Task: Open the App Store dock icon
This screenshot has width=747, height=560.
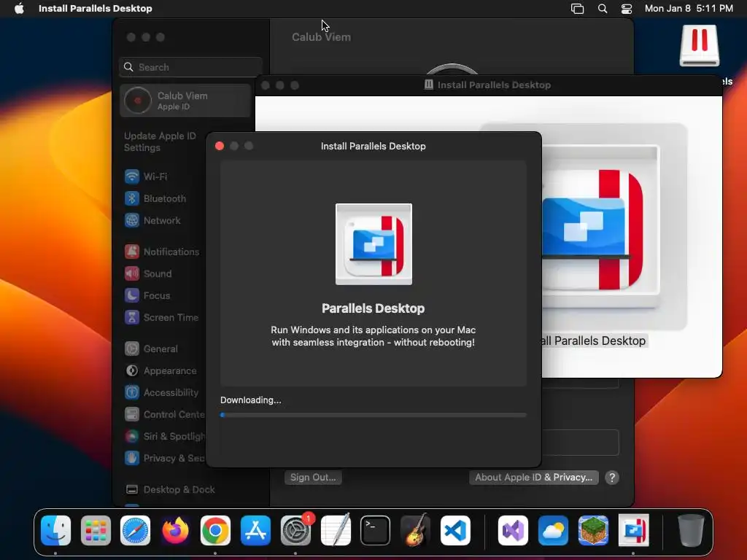Action: 255,530
